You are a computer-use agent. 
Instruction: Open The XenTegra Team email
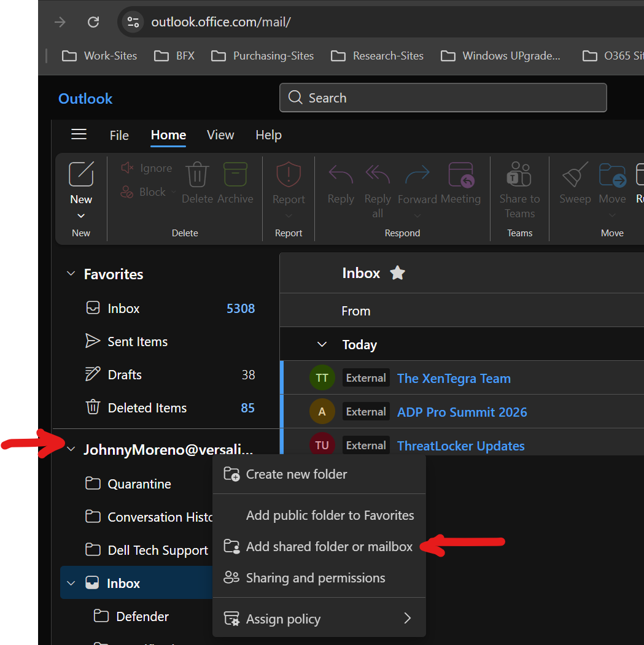pos(454,379)
